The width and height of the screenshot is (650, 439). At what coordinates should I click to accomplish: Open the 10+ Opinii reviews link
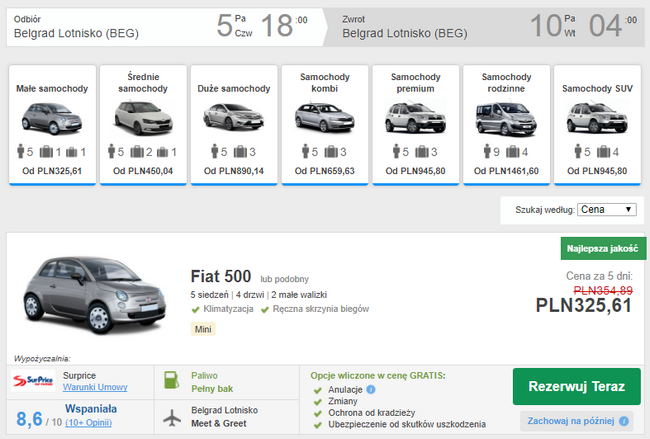pos(91,421)
